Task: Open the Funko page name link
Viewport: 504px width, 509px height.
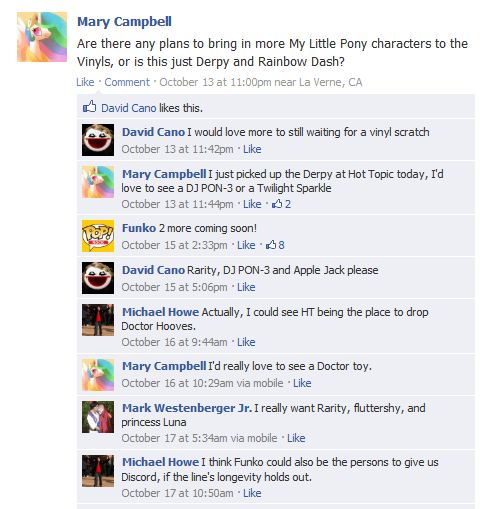Action: click(139, 228)
